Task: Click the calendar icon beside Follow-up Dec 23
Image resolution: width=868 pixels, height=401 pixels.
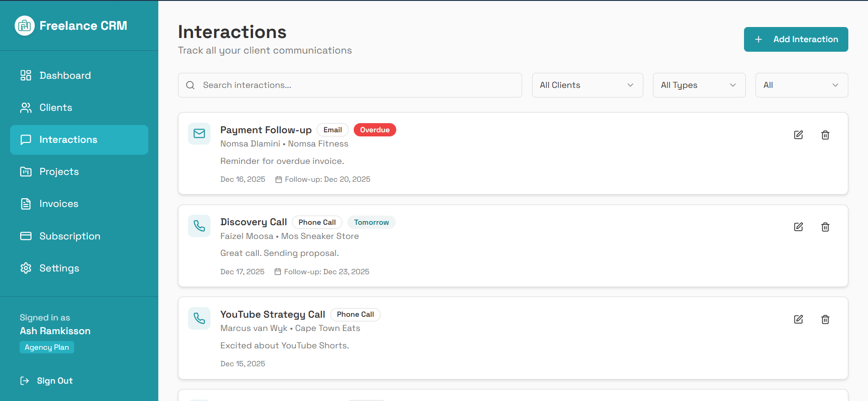Action: tap(278, 272)
